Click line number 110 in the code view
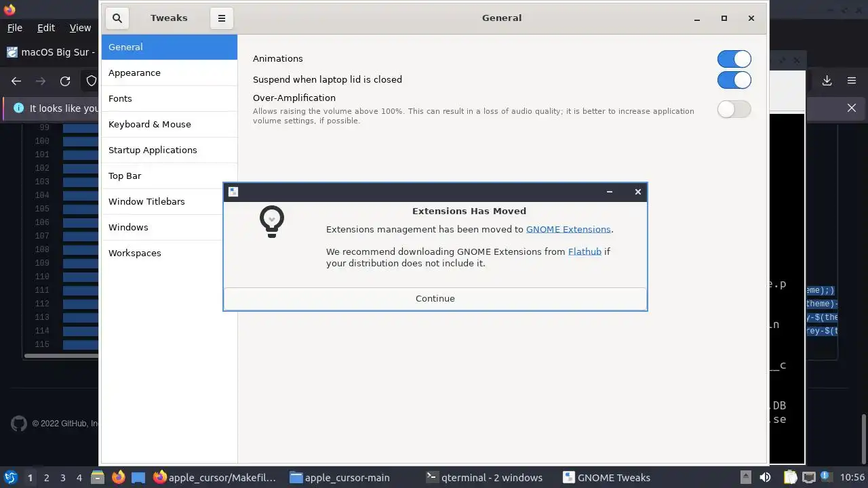 pyautogui.click(x=42, y=277)
